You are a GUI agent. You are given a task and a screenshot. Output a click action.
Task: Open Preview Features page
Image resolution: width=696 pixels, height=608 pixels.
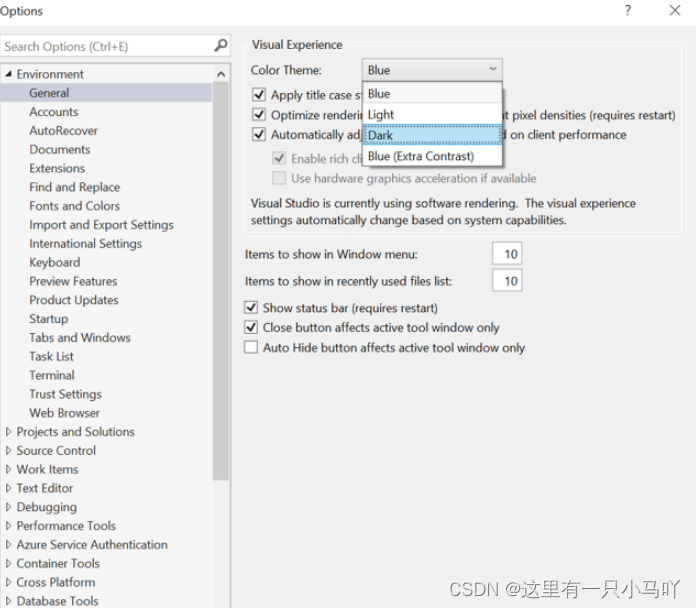coord(73,281)
